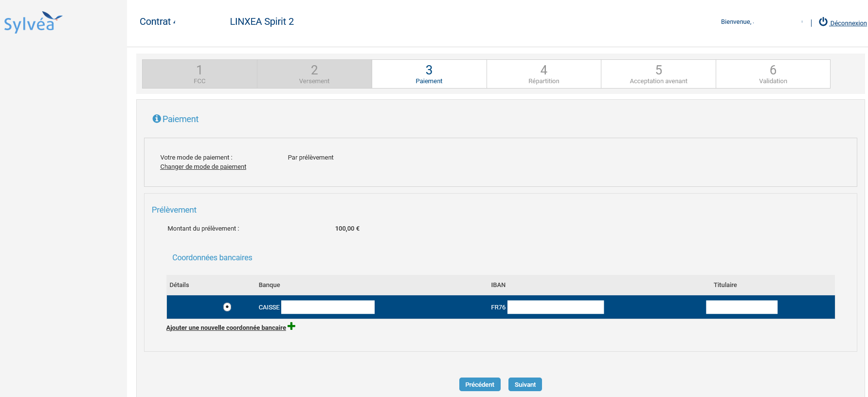Click the green plus icon
Screen dimensions: 868x397
[x=291, y=326]
